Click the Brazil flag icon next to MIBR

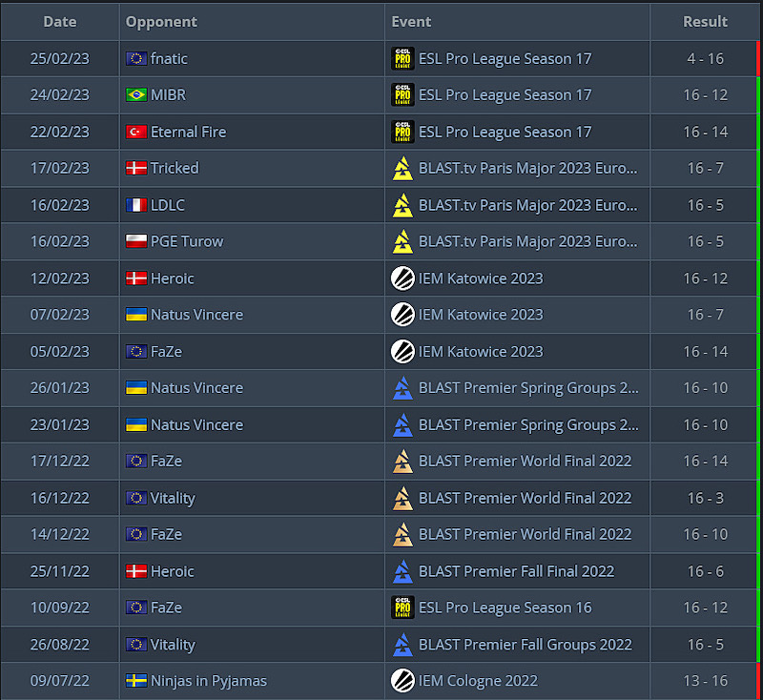point(136,95)
